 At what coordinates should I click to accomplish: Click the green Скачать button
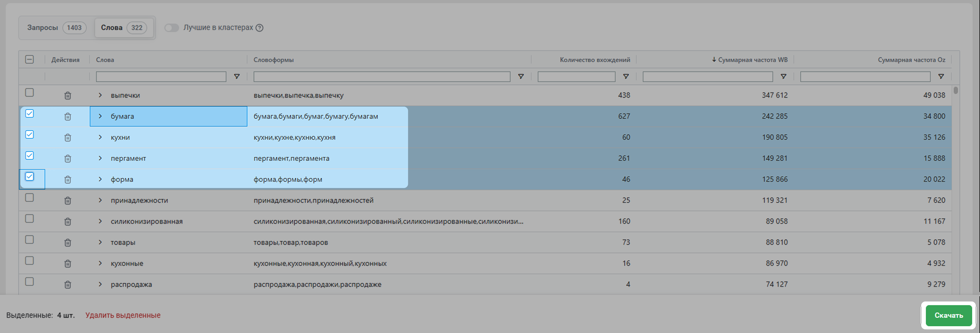pos(948,315)
